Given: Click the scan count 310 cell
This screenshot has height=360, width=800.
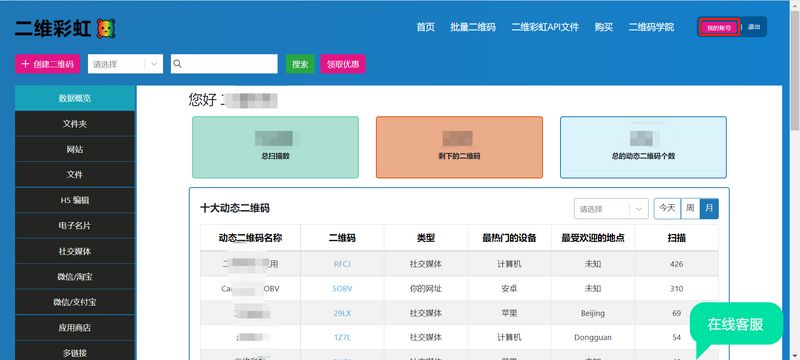Looking at the screenshot, I should pos(677,289).
